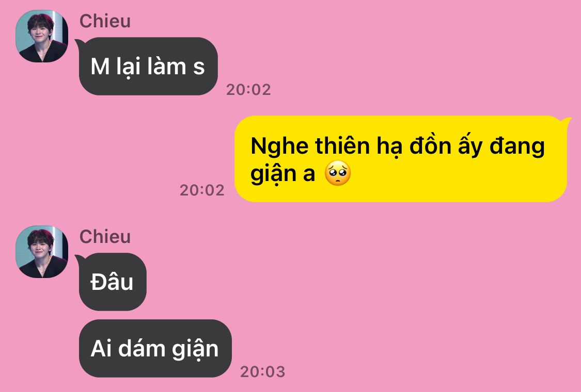The height and width of the screenshot is (392, 581).
Task: Click the 20:02 timestamp beside 'M lại làm s'
Action: pos(248,90)
